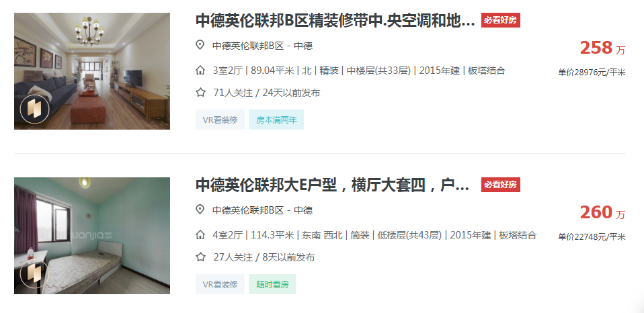
Task: Open VR view icon on bedroom photo
Action: tap(35, 273)
